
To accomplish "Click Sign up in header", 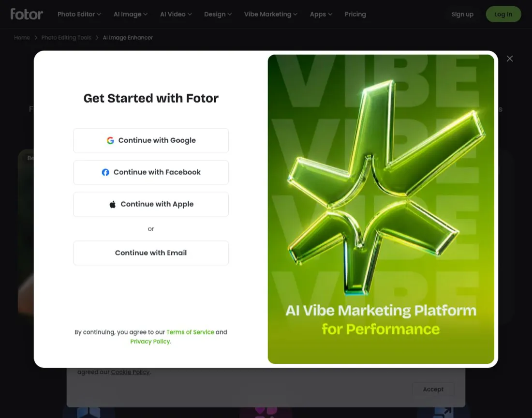I will pyautogui.click(x=462, y=14).
